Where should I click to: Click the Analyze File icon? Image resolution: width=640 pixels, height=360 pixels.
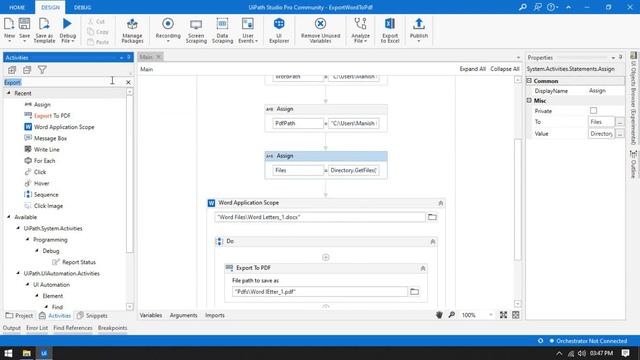tap(360, 24)
